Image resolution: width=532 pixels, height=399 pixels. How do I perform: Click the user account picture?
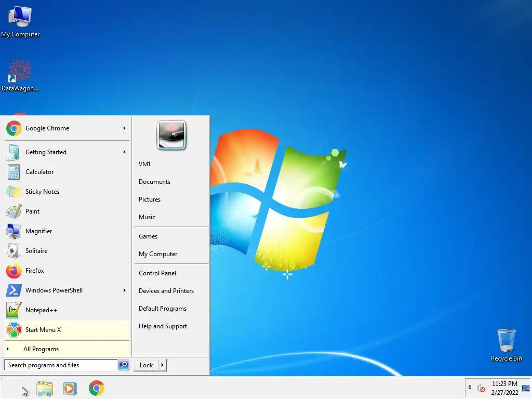click(x=171, y=135)
